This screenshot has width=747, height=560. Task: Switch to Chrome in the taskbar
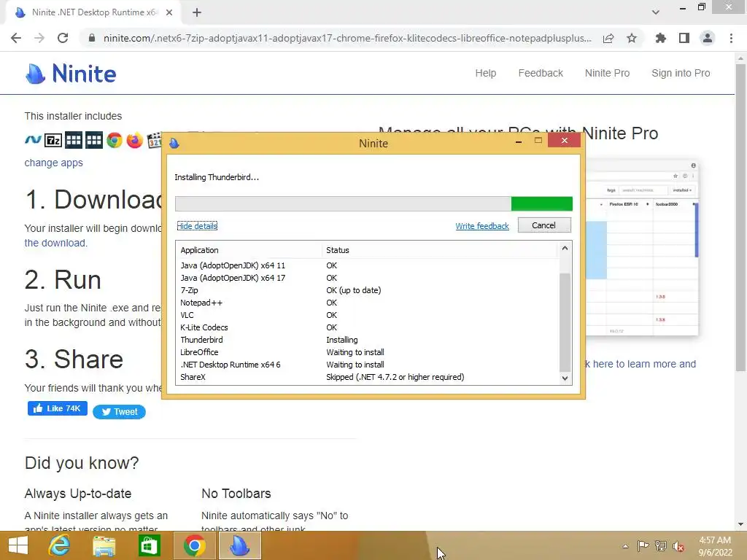(x=194, y=545)
